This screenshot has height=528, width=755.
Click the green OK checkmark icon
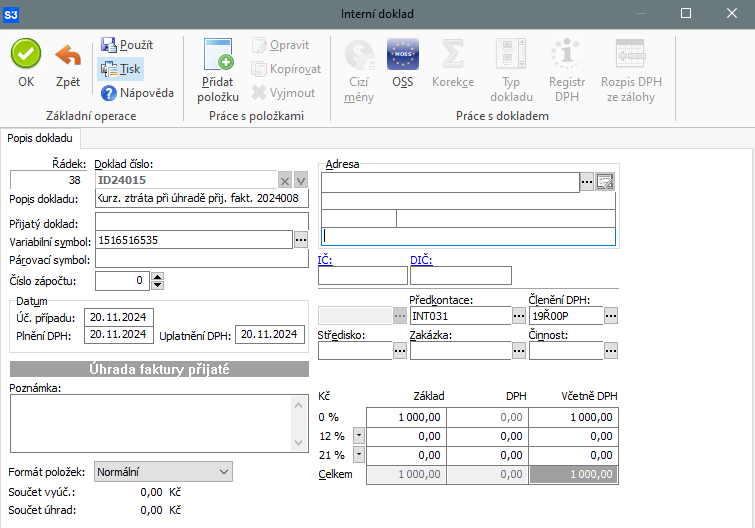click(x=26, y=55)
